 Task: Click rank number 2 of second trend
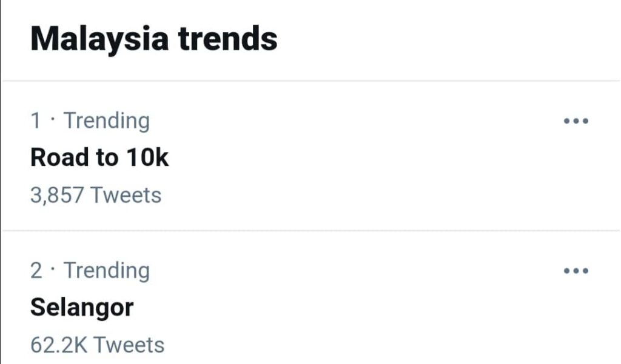click(36, 271)
